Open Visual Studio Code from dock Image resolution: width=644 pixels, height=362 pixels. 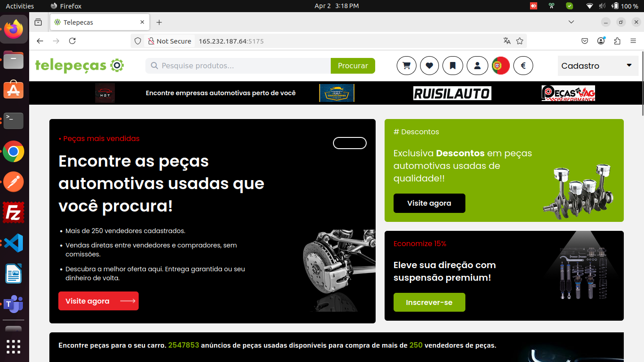[13, 243]
